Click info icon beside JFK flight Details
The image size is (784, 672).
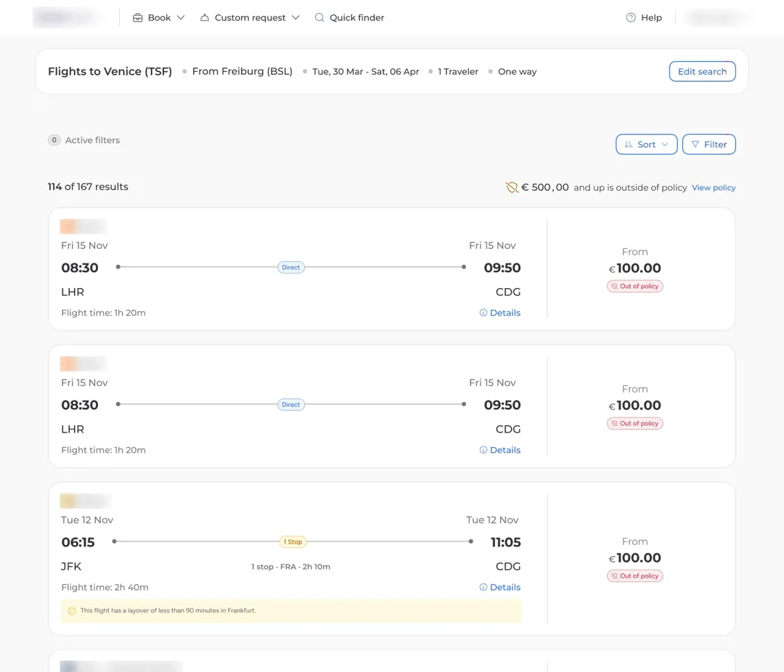coord(483,587)
